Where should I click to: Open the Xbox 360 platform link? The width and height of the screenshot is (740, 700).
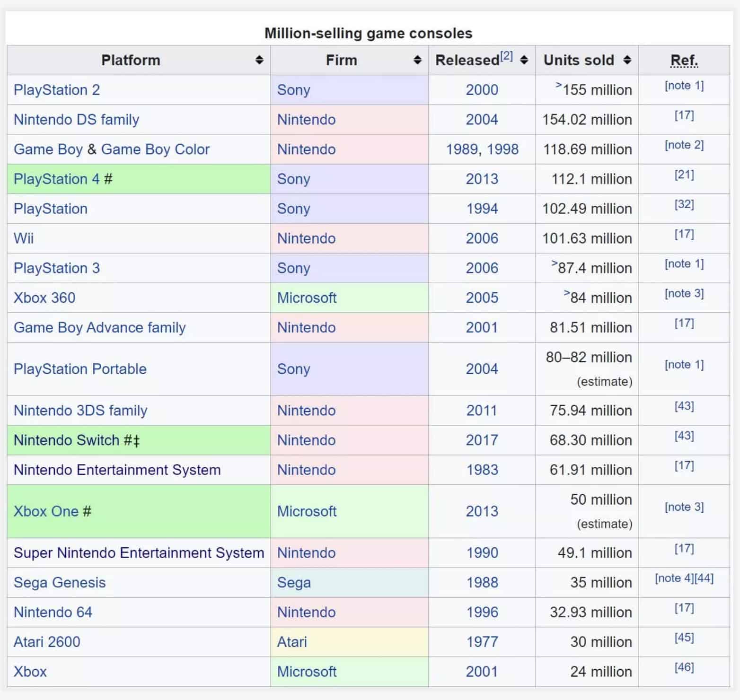[44, 298]
